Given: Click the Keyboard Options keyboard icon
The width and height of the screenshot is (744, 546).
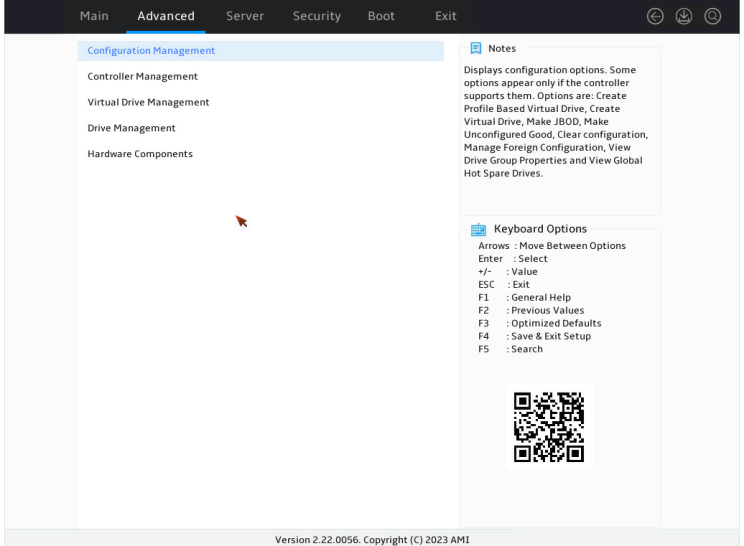Looking at the screenshot, I should click(478, 230).
